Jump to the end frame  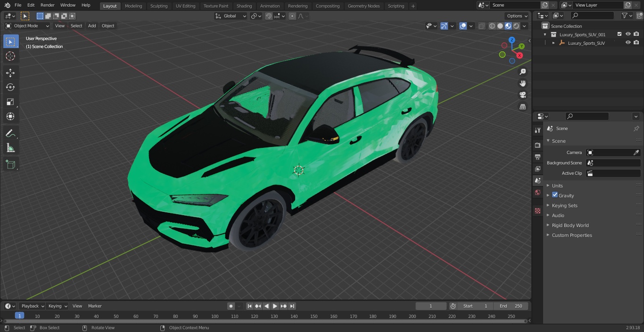292,306
